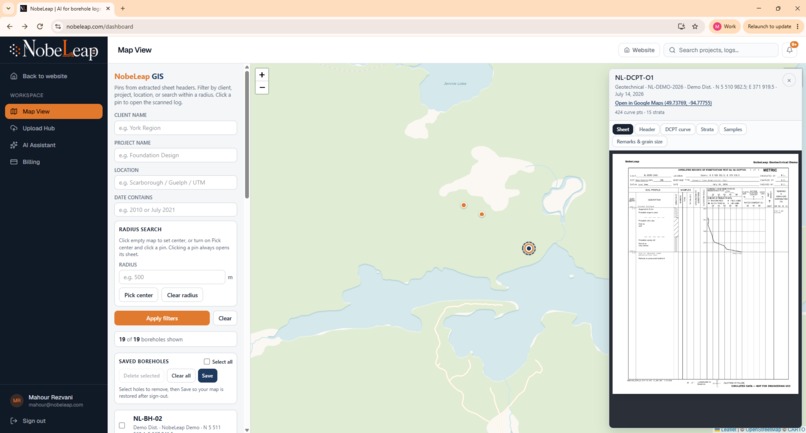Click the Radius input field
Image resolution: width=806 pixels, height=433 pixels.
(x=172, y=277)
